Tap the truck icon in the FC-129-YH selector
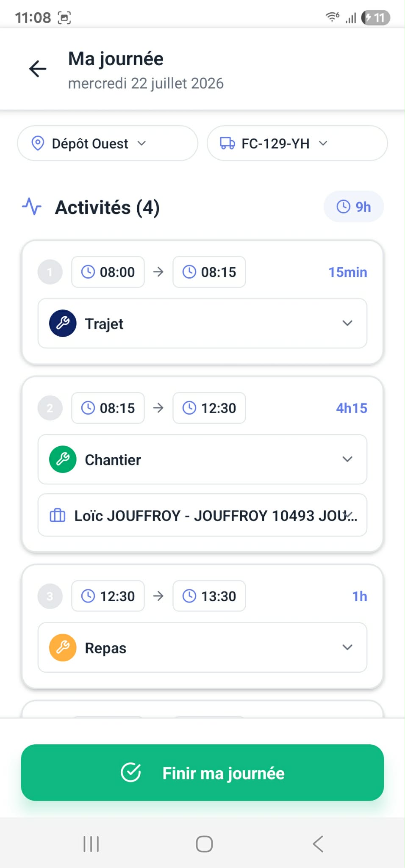405x868 pixels. [x=227, y=144]
